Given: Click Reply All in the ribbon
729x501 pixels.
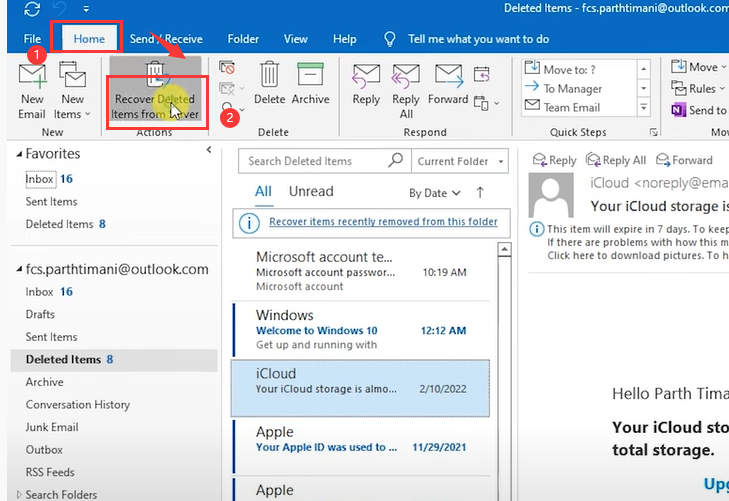Looking at the screenshot, I should 406,88.
